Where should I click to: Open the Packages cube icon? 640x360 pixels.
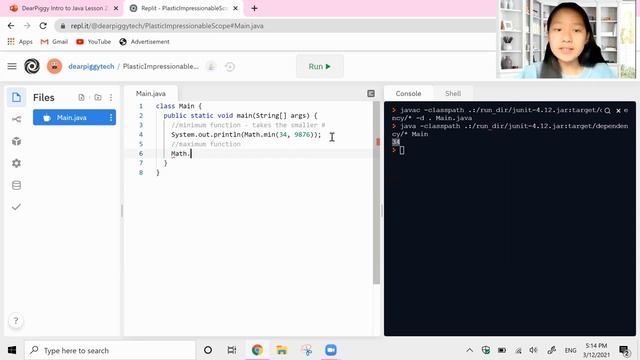click(16, 141)
